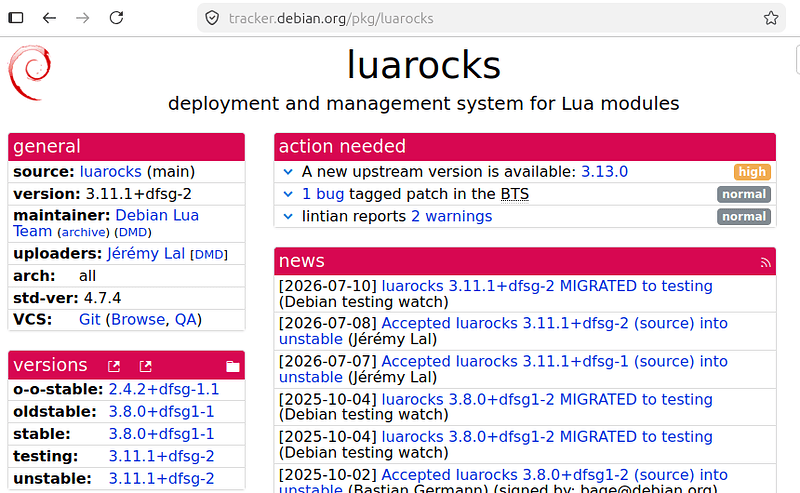Open the Debian Lua Team maintainer link
This screenshot has height=493, width=800.
tap(106, 223)
